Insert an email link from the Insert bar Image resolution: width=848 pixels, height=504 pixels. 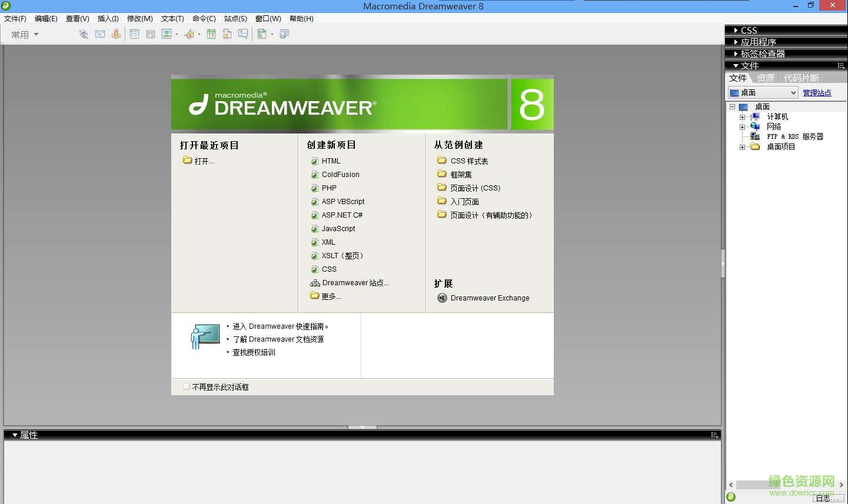coord(100,34)
